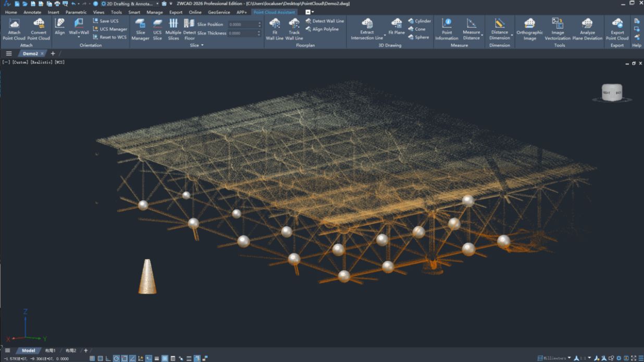The width and height of the screenshot is (644, 362).
Task: Switch to the Annotate ribbon tab
Action: tap(32, 12)
